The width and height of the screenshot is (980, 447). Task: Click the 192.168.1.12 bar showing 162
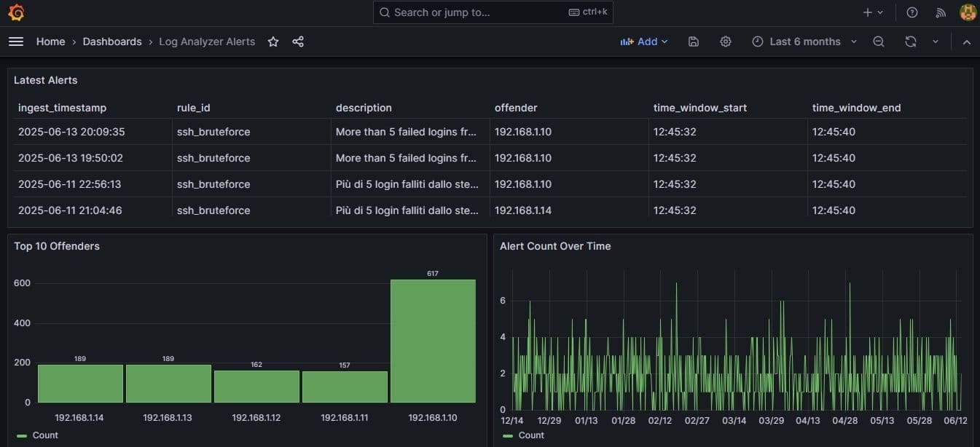[x=256, y=387]
